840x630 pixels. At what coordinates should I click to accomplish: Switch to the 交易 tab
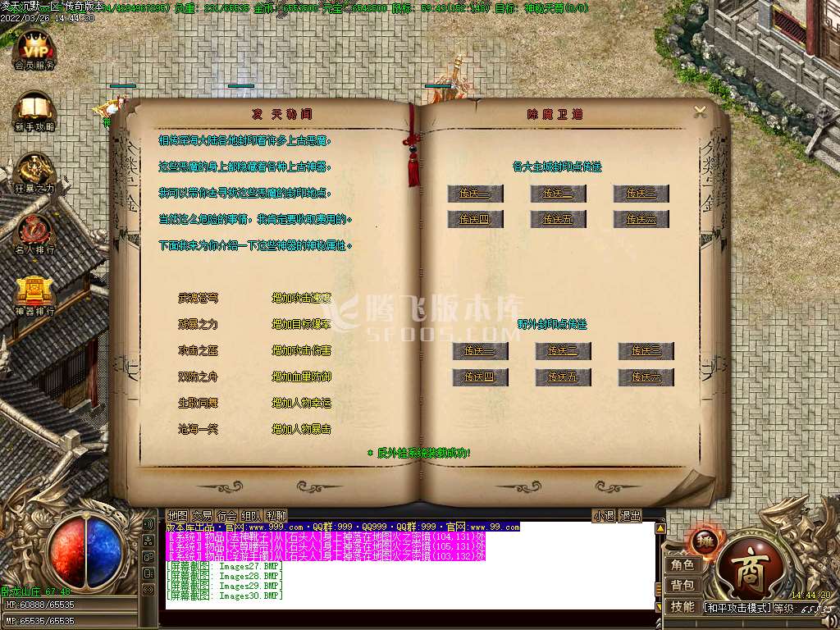pyautogui.click(x=202, y=515)
